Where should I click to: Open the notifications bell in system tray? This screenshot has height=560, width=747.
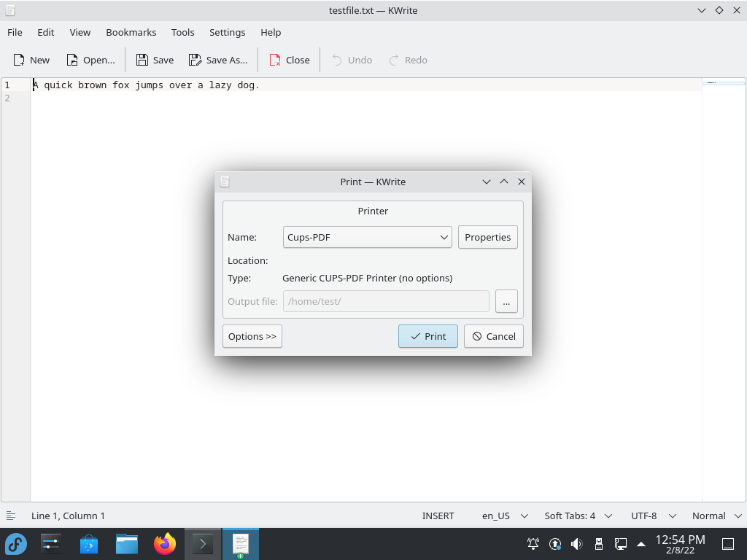pyautogui.click(x=533, y=544)
